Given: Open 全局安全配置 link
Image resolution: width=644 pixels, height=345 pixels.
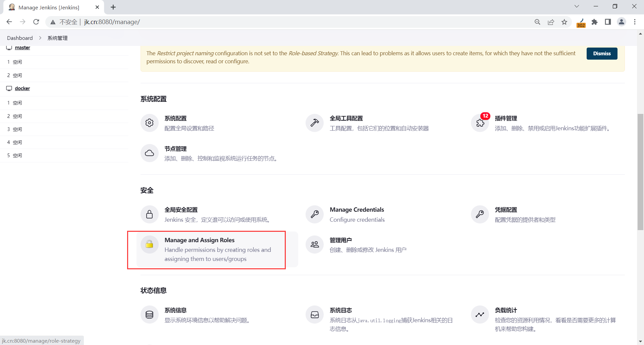Looking at the screenshot, I should [x=181, y=210].
